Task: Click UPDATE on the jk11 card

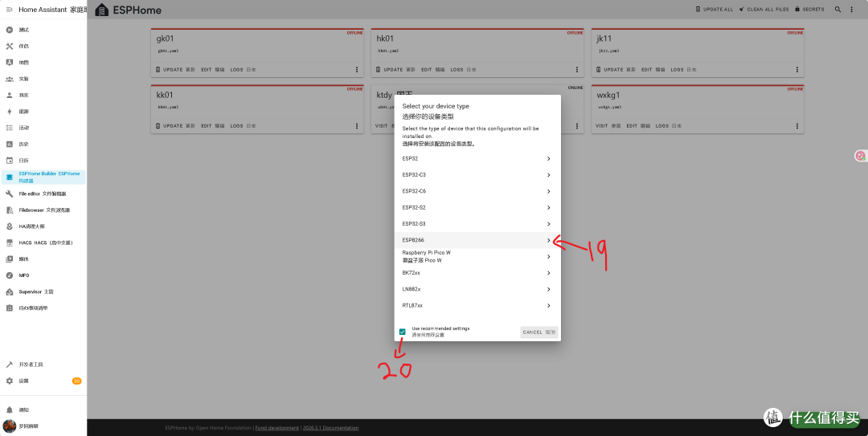Action: pyautogui.click(x=616, y=70)
